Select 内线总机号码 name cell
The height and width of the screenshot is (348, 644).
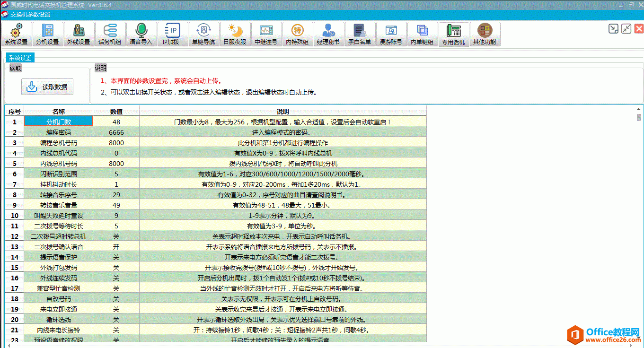[59, 164]
